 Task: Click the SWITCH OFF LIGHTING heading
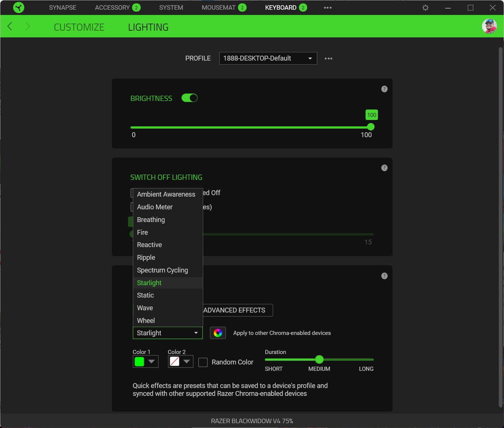(166, 178)
